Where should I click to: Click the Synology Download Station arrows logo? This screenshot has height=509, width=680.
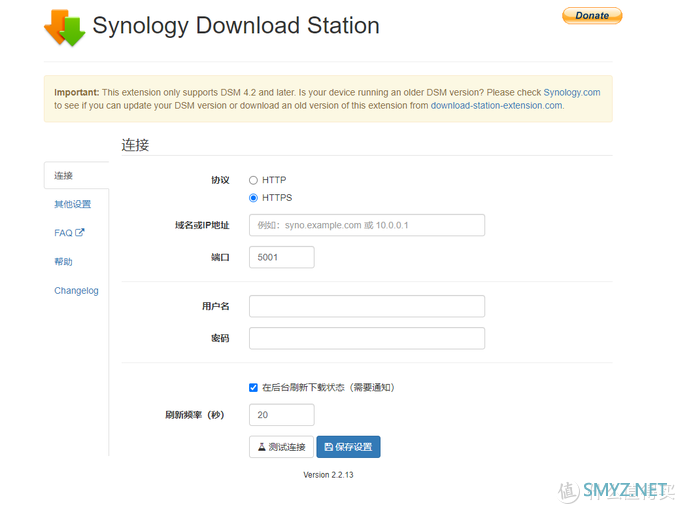(65, 28)
